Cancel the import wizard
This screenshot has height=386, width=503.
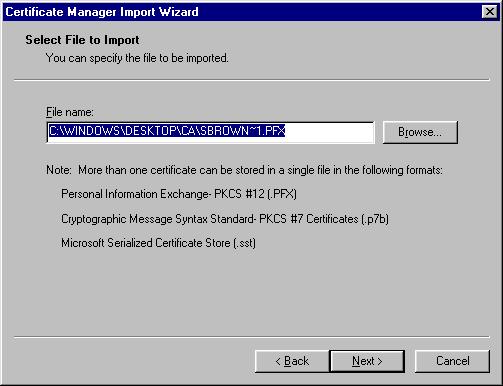452,361
